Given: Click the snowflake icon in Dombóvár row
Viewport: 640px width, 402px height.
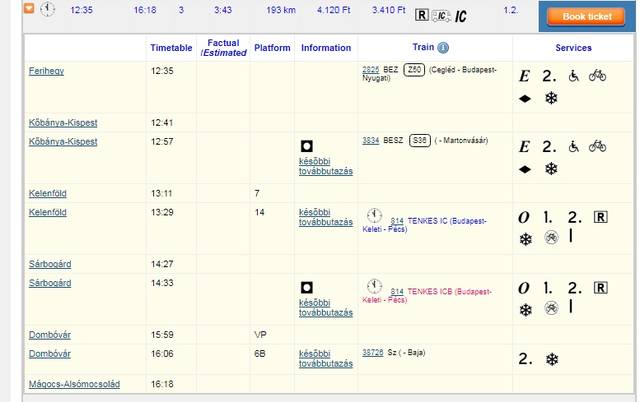Looking at the screenshot, I should pos(550,359).
